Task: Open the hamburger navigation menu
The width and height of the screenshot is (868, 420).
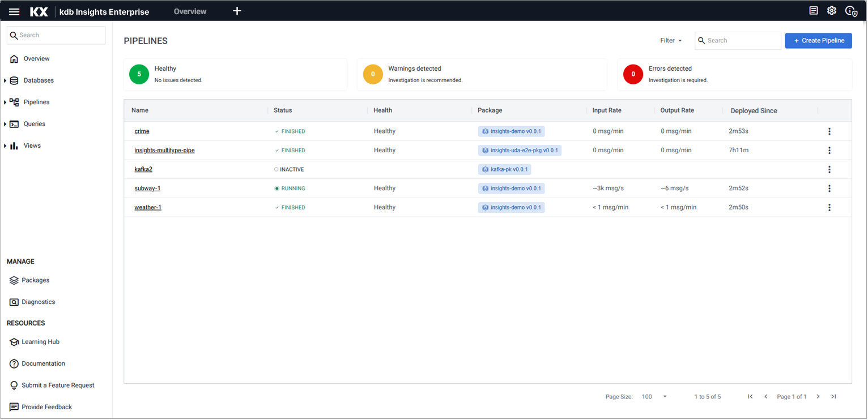Action: [15, 11]
